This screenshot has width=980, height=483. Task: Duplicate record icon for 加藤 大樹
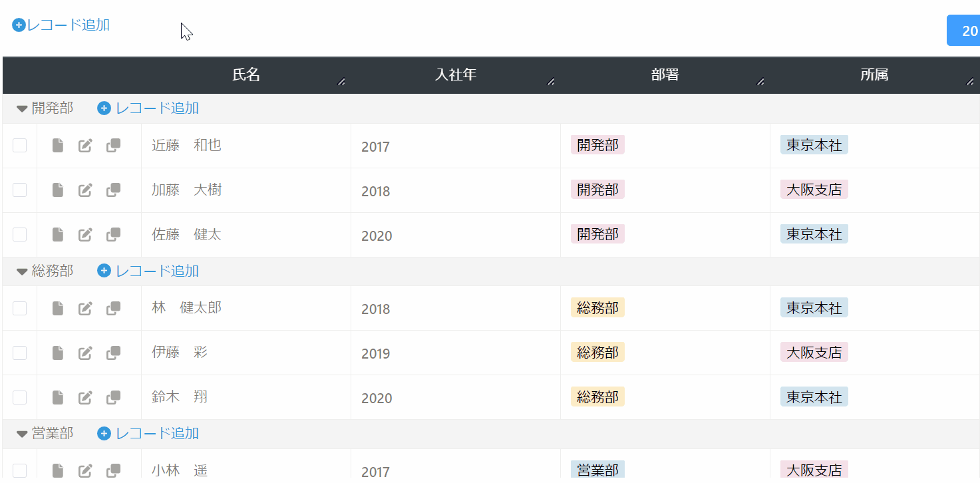click(114, 190)
